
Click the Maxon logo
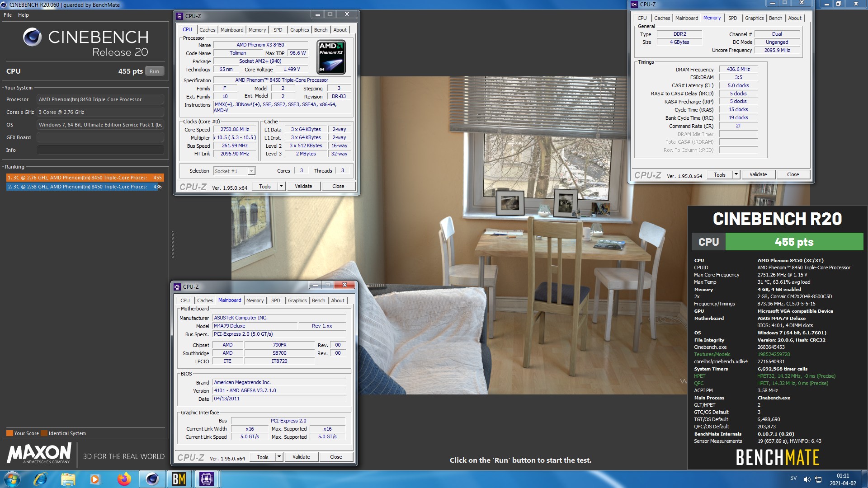pyautogui.click(x=39, y=453)
